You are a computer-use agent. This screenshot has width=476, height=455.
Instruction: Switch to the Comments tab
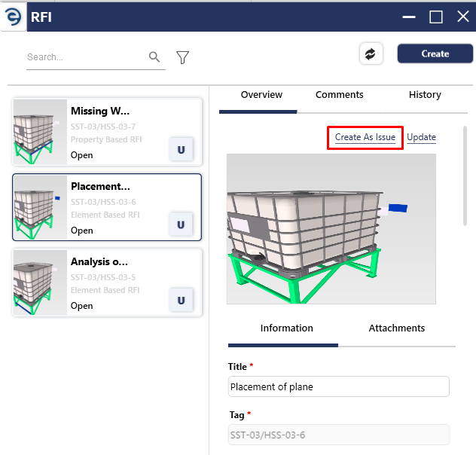339,95
